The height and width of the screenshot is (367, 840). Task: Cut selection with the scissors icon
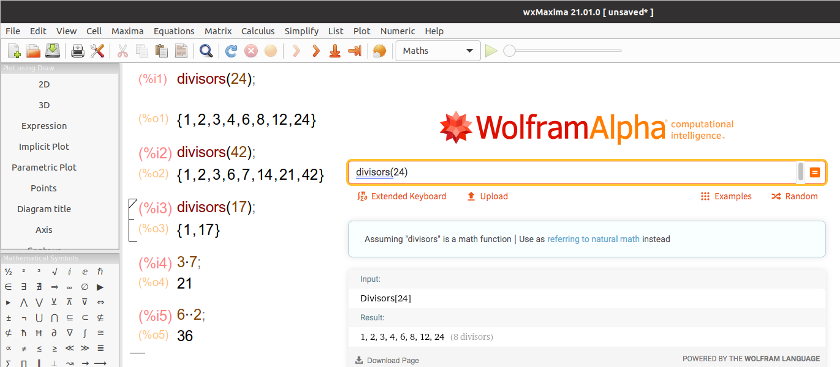coord(122,51)
